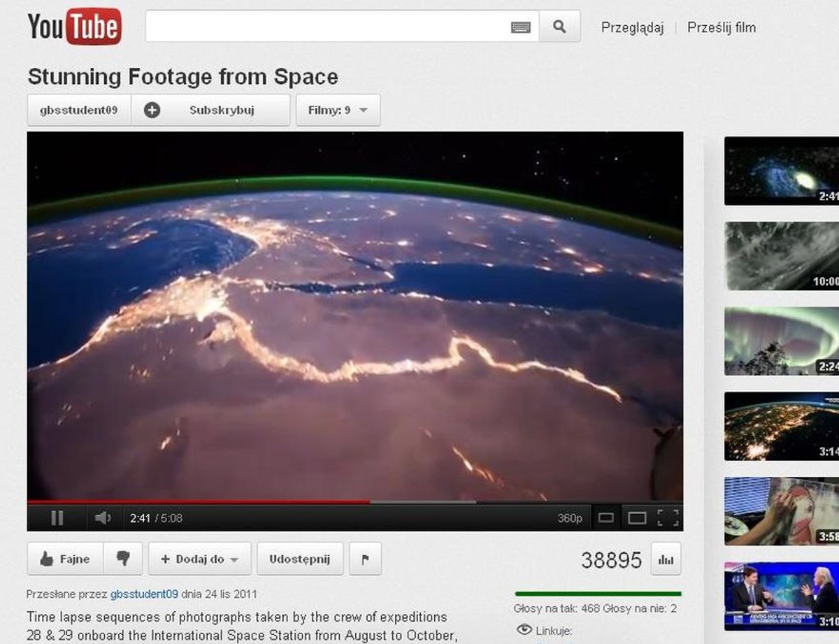This screenshot has height=644, width=839.
Task: Open the Dodaj do dropdown
Action: (x=200, y=559)
